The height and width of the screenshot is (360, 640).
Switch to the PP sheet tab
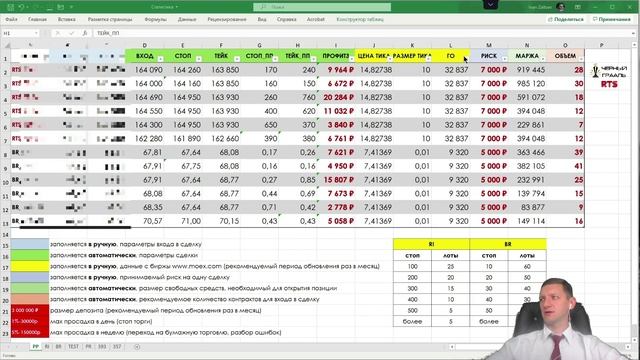(36, 347)
